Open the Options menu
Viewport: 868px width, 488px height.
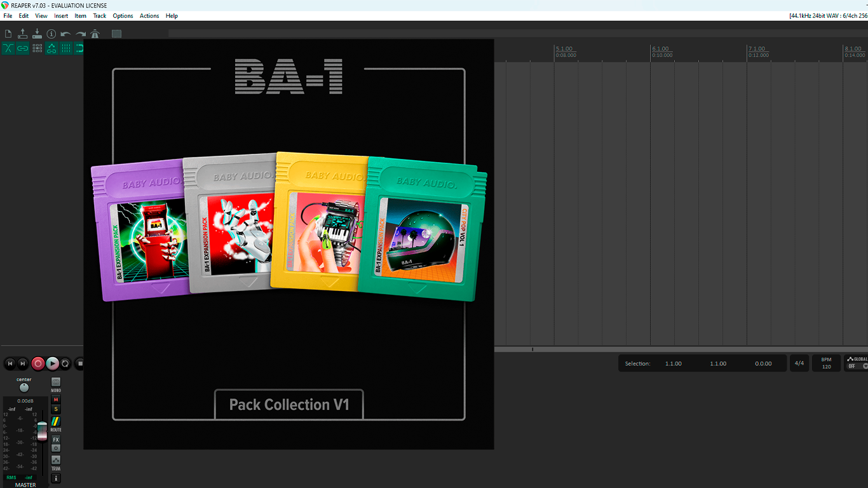point(123,16)
